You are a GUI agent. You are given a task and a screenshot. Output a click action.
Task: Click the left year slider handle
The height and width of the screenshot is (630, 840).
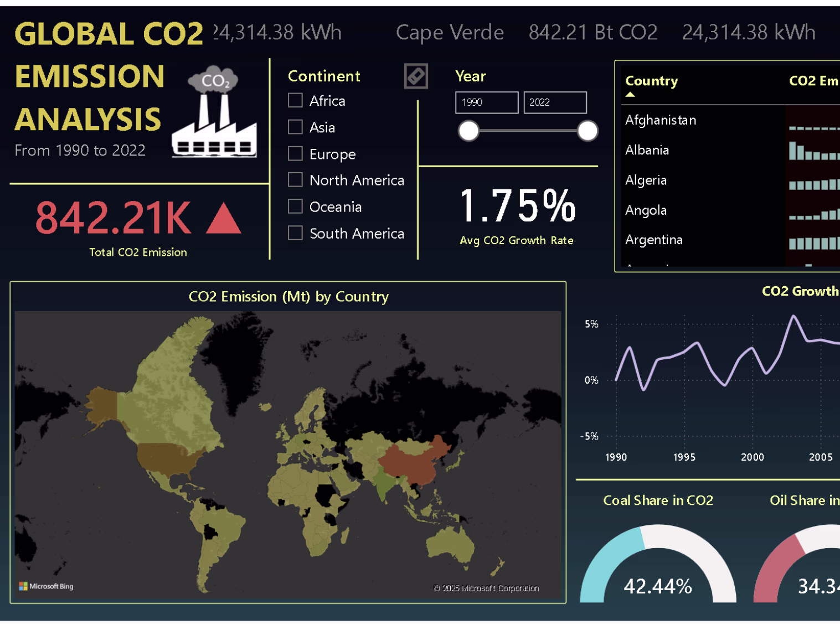(x=468, y=131)
